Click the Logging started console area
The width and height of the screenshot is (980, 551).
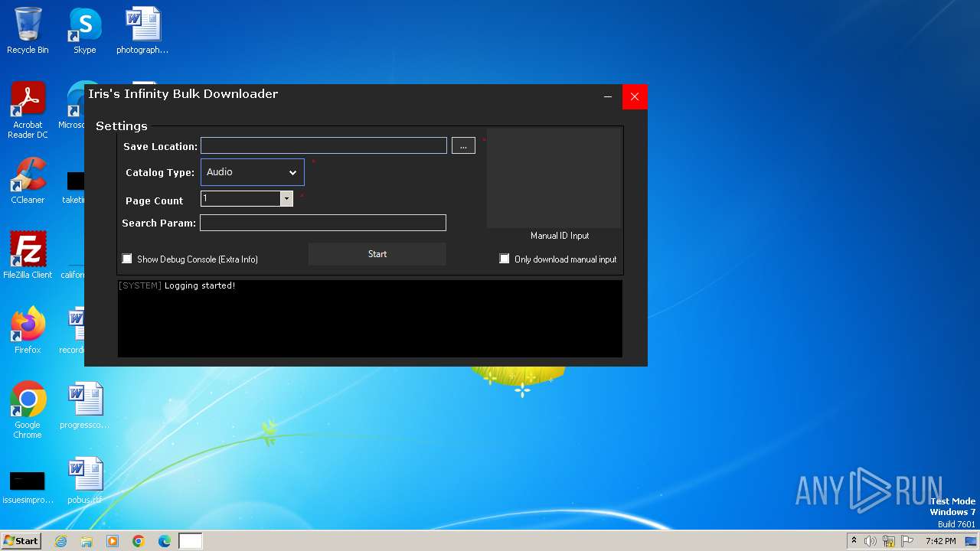pyautogui.click(x=370, y=318)
